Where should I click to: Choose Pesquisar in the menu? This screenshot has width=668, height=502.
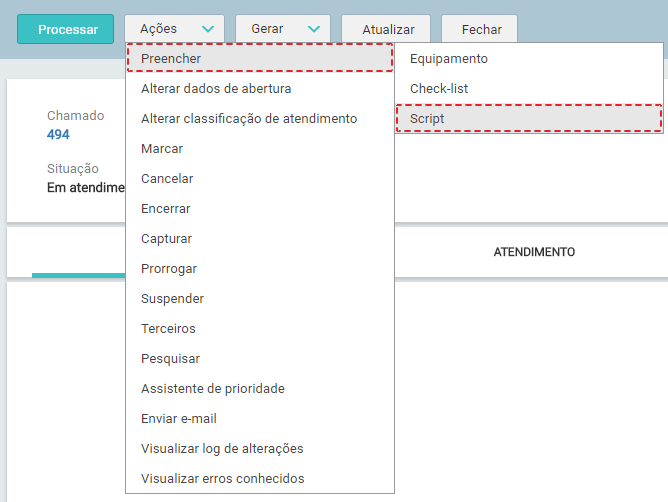click(260, 359)
